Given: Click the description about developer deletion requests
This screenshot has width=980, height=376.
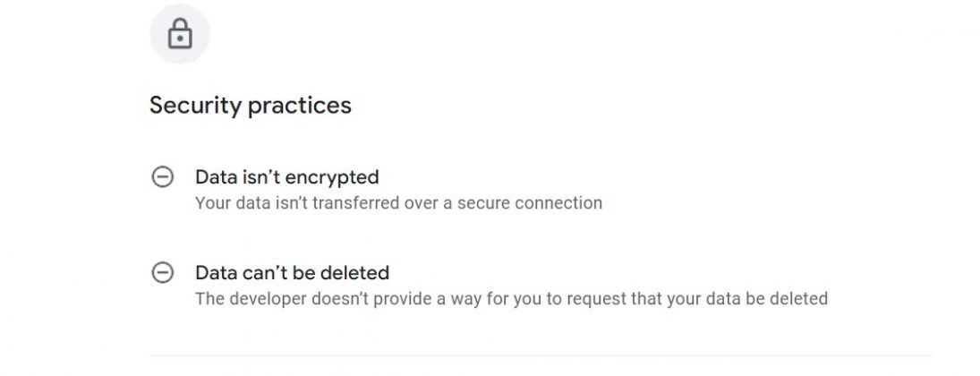Looking at the screenshot, I should (x=511, y=298).
